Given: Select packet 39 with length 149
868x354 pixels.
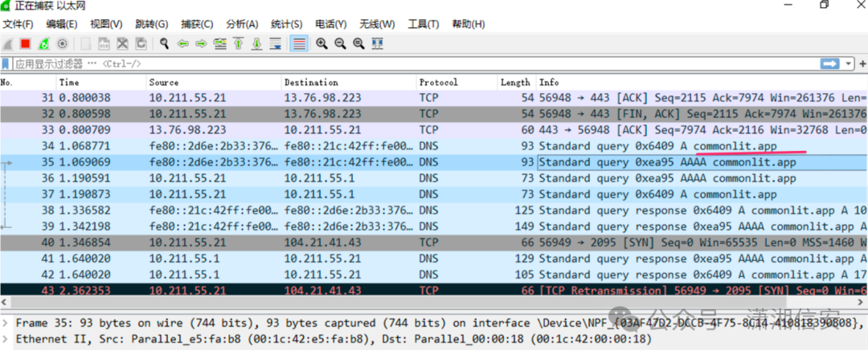Looking at the screenshot, I should (x=434, y=226).
